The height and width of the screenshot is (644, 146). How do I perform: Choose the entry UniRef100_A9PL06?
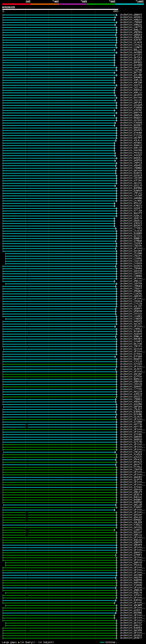(x=131, y=80)
